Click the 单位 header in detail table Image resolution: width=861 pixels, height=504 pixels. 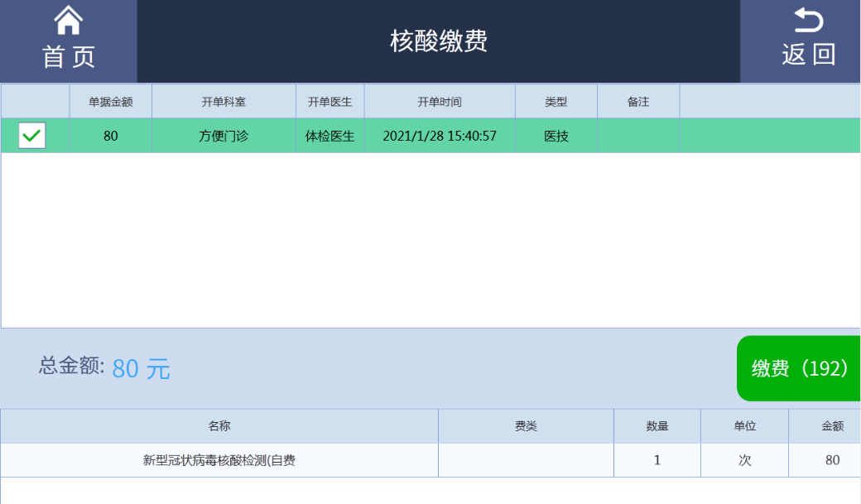(745, 426)
